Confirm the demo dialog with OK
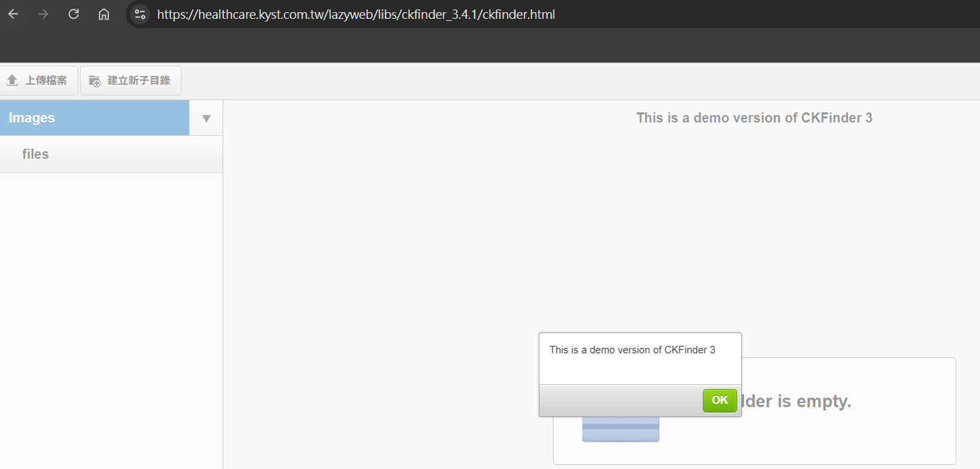 [x=720, y=400]
